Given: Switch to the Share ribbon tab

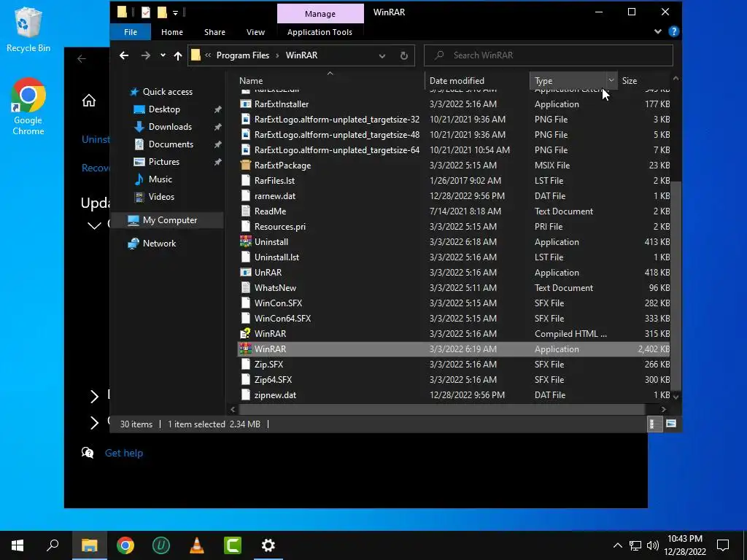Looking at the screenshot, I should (214, 32).
